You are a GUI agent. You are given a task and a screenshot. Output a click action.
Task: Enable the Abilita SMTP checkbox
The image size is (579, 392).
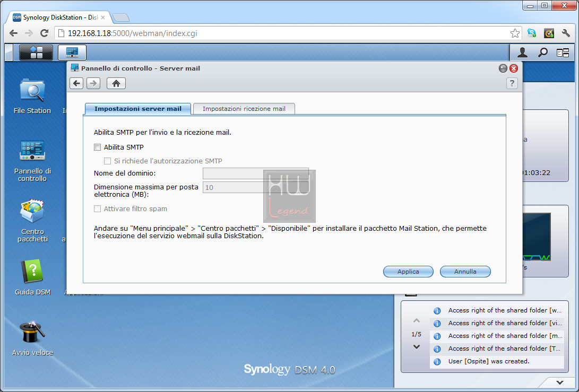tap(98, 147)
